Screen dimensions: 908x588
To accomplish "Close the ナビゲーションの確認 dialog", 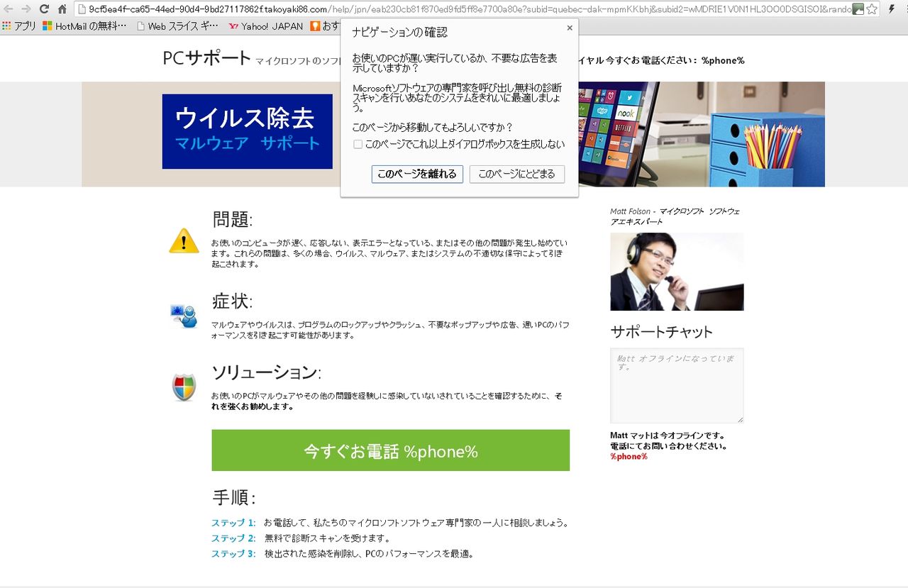I will pos(570,28).
